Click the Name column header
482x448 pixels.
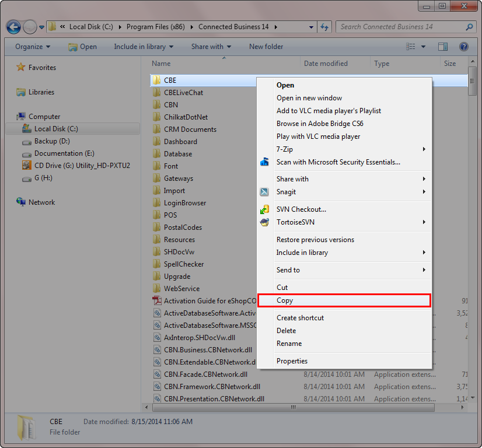(161, 64)
